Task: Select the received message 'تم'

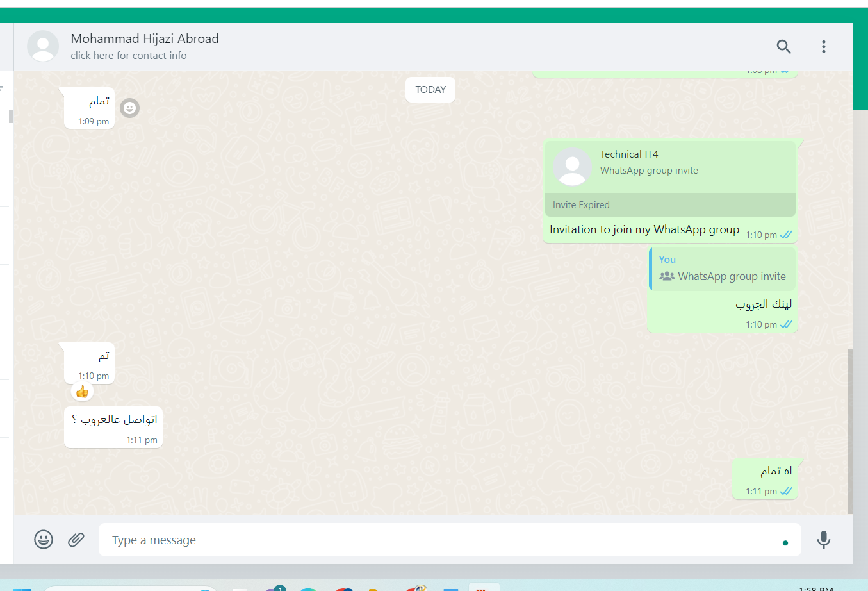Action: pyautogui.click(x=104, y=356)
